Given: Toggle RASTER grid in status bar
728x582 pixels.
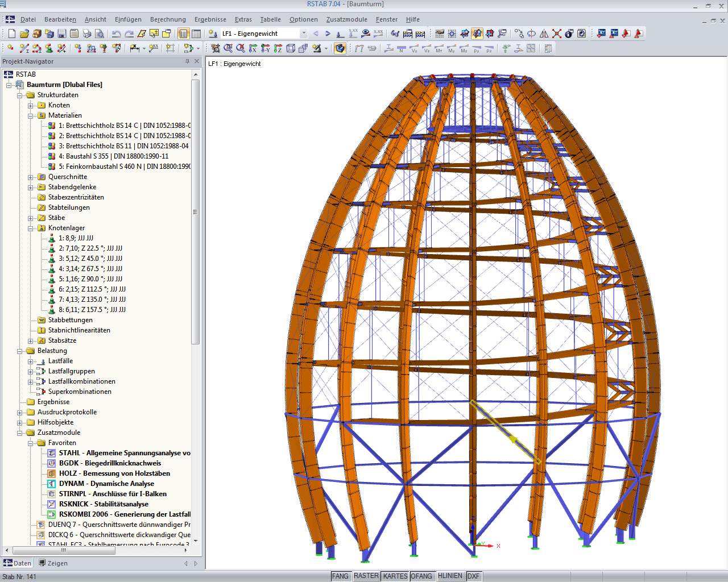Looking at the screenshot, I should point(366,576).
